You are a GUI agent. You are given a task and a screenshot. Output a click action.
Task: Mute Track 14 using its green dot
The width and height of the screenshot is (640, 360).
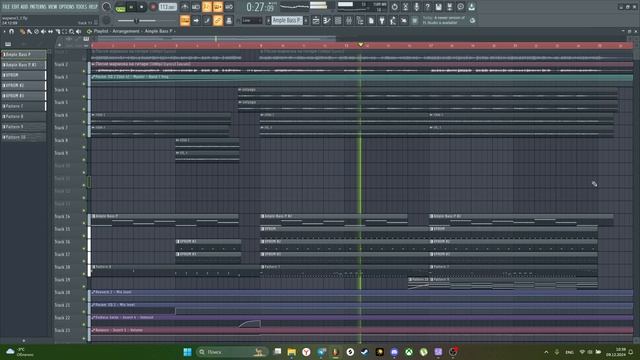84,223
